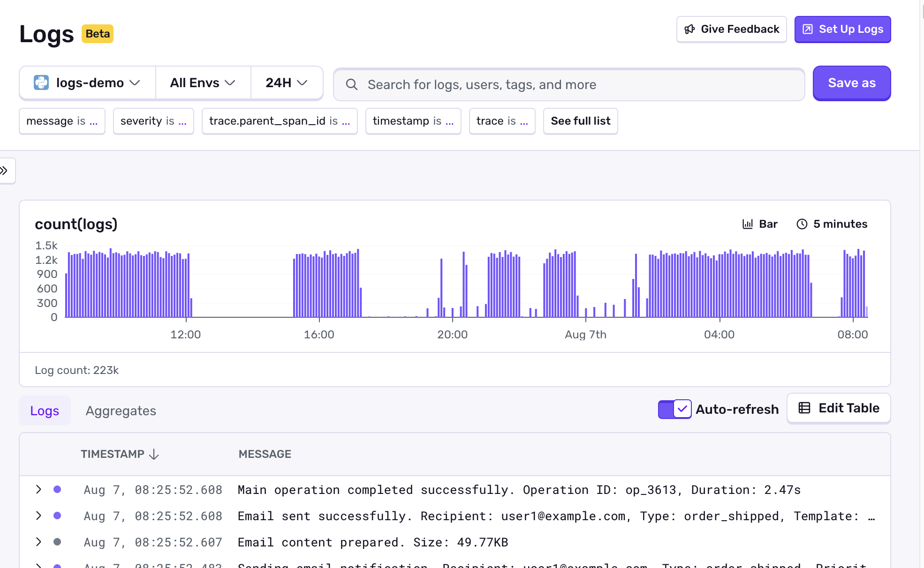Viewport: 924px width, 568px height.
Task: Open the Bar chart type selector
Action: (760, 224)
